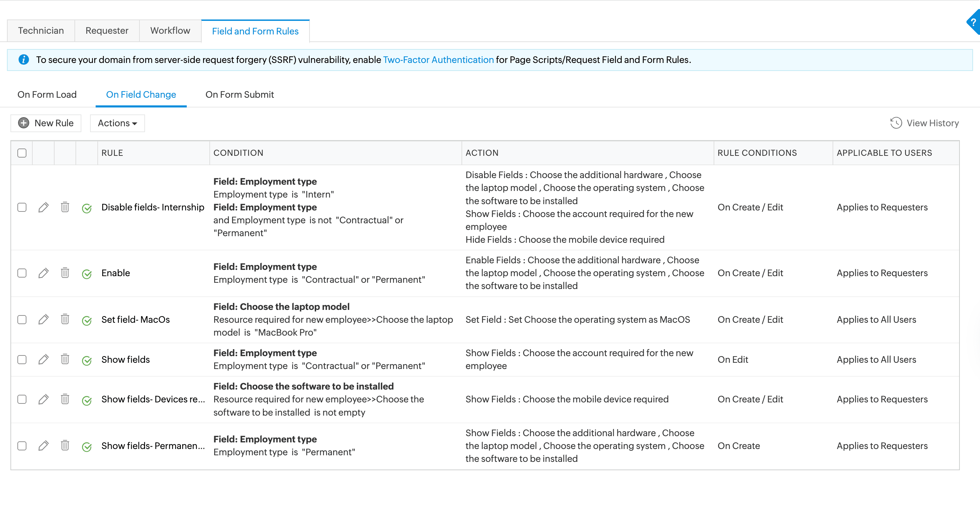Delete the Enable rule via trash icon
The height and width of the screenshot is (505, 980).
tap(65, 273)
